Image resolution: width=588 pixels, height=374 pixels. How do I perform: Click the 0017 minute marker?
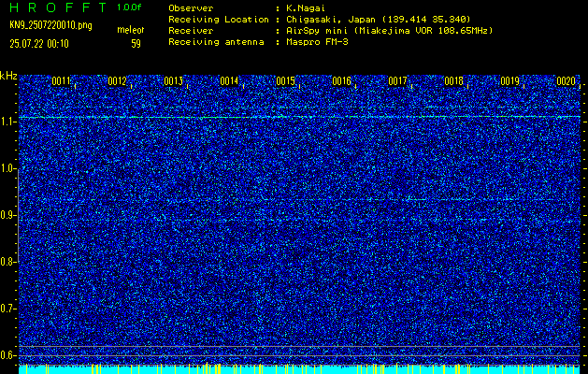(x=398, y=81)
